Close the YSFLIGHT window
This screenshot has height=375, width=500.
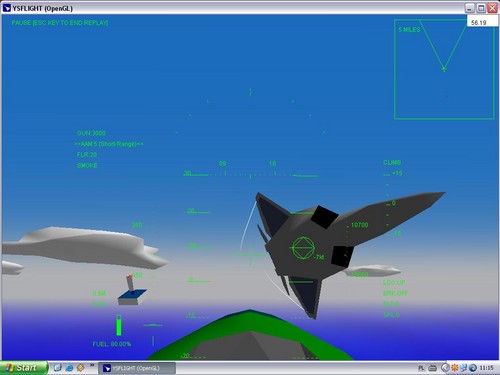492,8
